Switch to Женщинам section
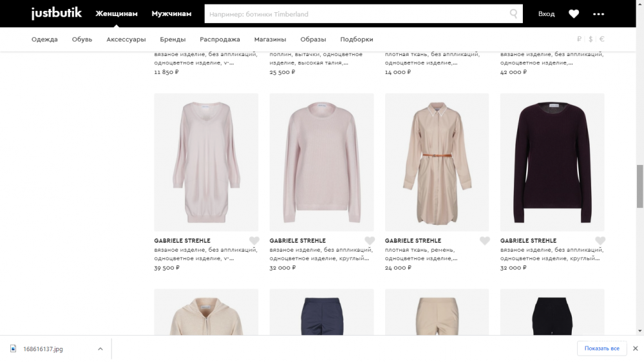The image size is (644, 362). [x=117, y=14]
